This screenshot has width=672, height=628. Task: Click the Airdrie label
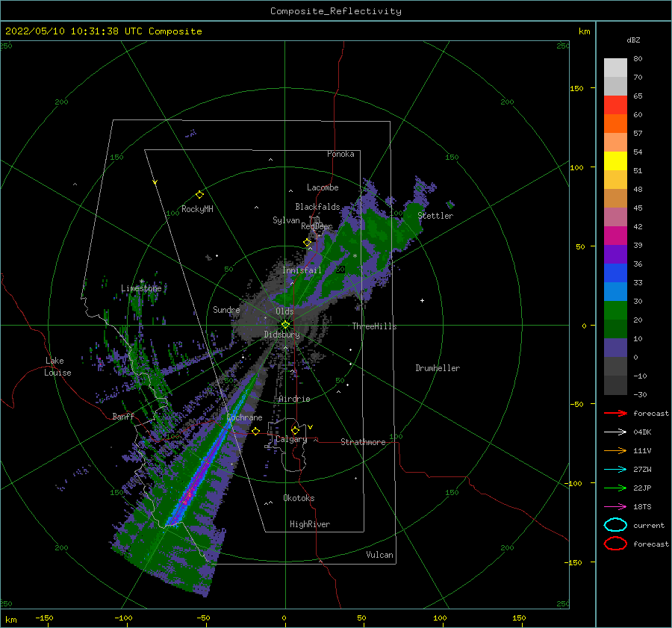(x=294, y=399)
